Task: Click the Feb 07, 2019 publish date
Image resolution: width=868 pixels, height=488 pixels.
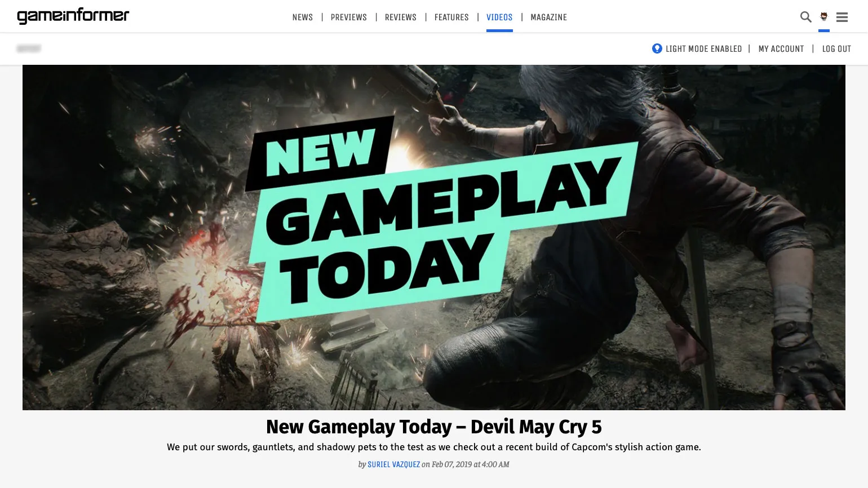Action: coord(452,465)
